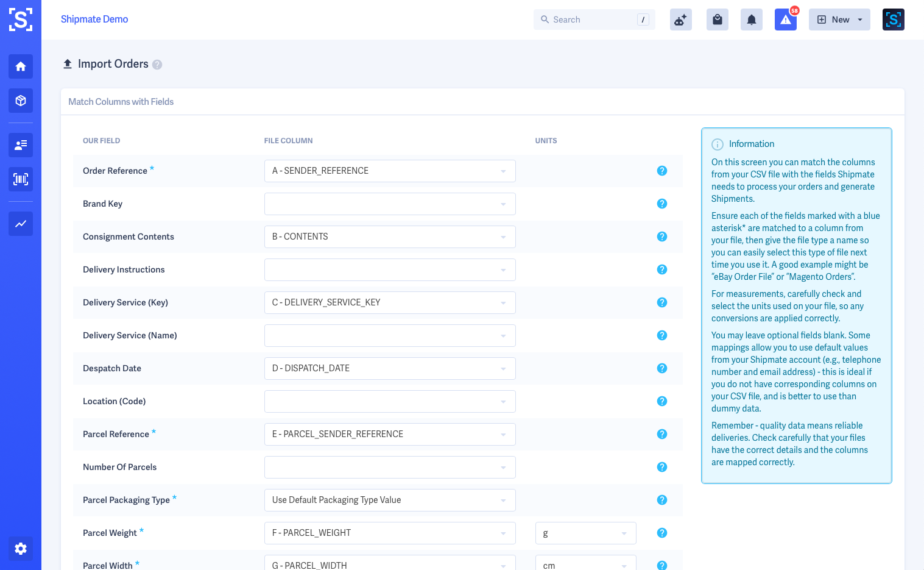
Task: Click the shopping bag icon in header
Action: pos(718,20)
